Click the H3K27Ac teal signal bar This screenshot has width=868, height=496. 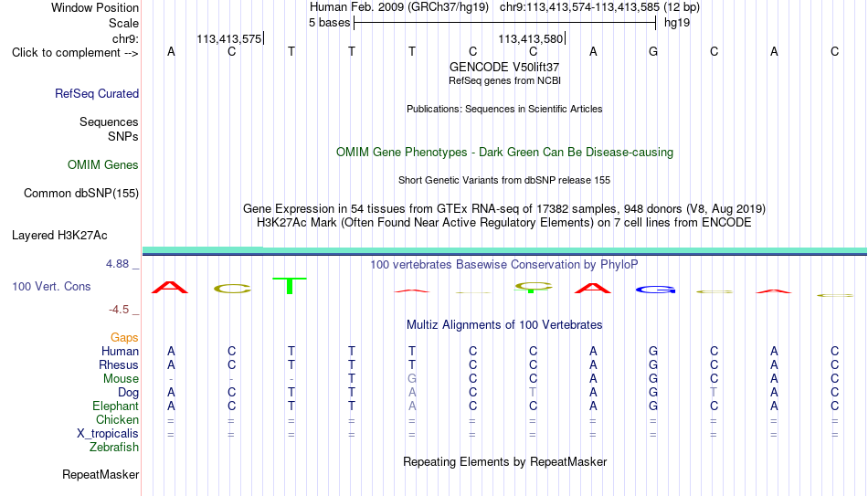click(x=504, y=251)
